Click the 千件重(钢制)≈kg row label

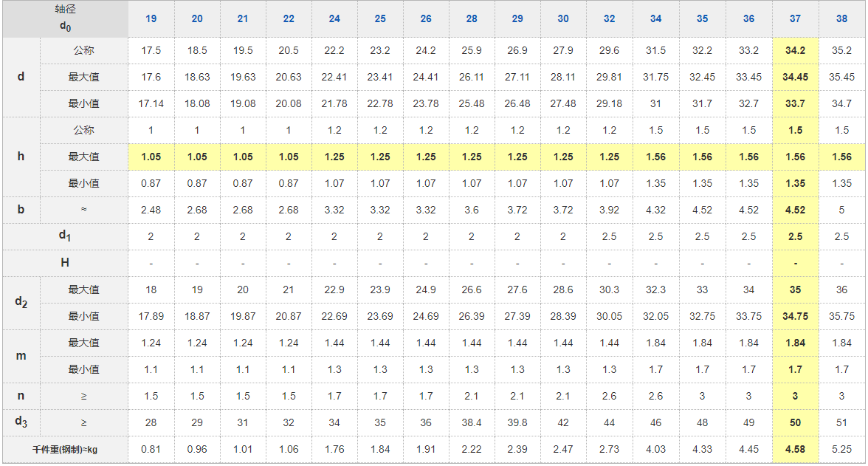coord(65,449)
